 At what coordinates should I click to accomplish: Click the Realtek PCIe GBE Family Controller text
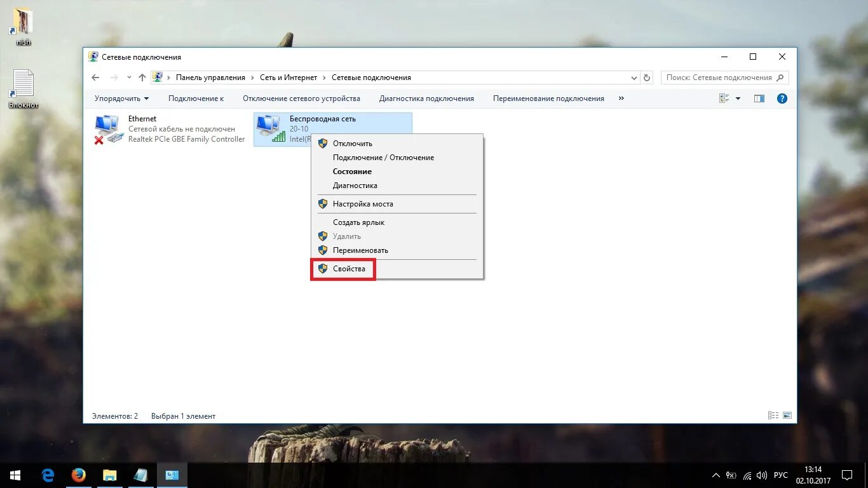186,139
